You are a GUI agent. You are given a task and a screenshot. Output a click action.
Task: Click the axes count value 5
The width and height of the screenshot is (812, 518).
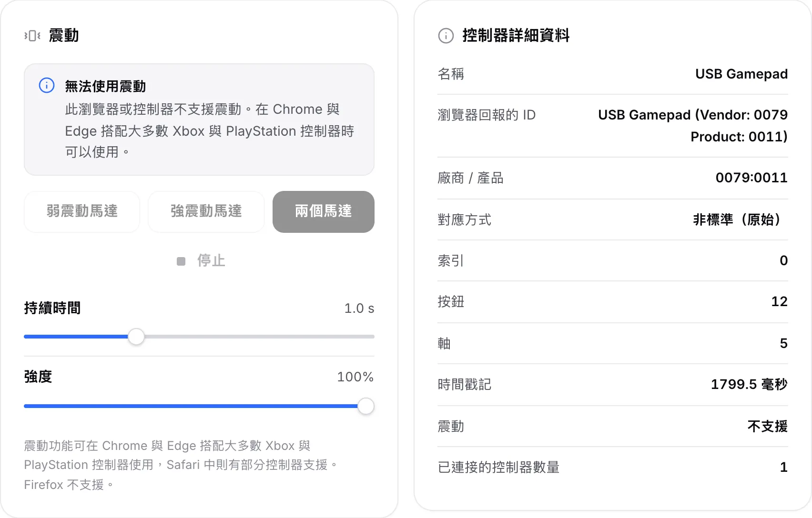(784, 343)
